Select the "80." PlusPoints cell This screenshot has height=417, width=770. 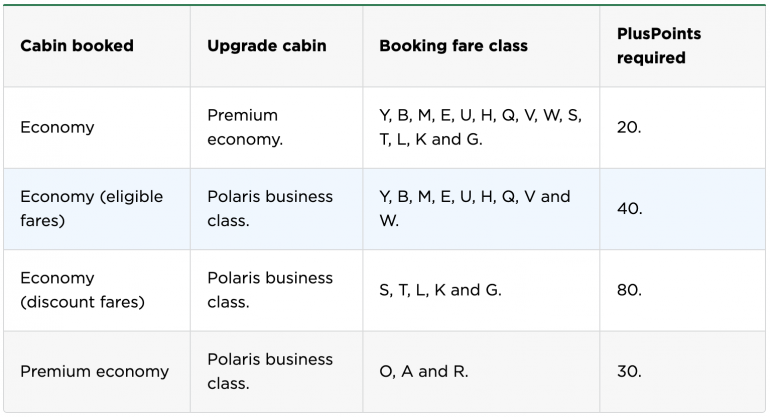629,290
